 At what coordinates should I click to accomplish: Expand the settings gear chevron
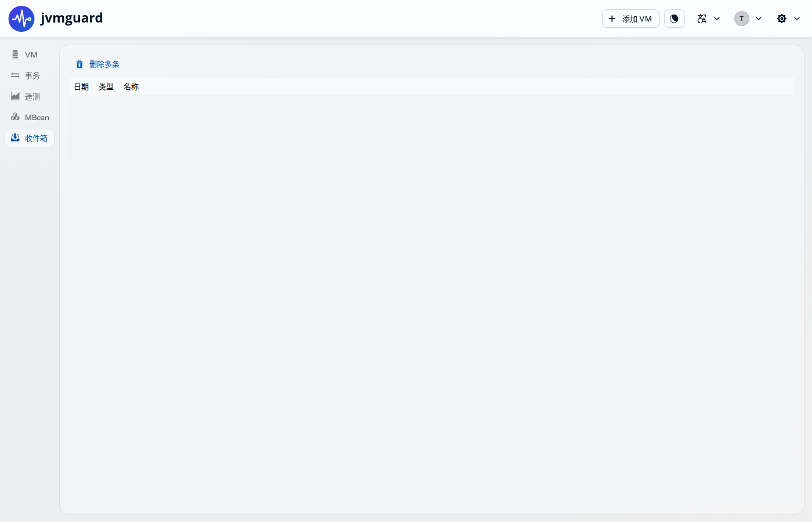click(797, 19)
